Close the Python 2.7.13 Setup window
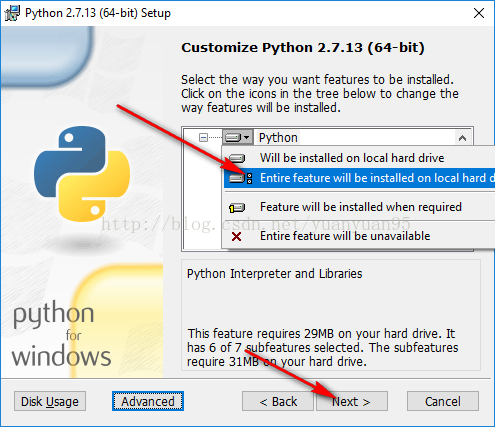The width and height of the screenshot is (495, 427). [x=479, y=13]
